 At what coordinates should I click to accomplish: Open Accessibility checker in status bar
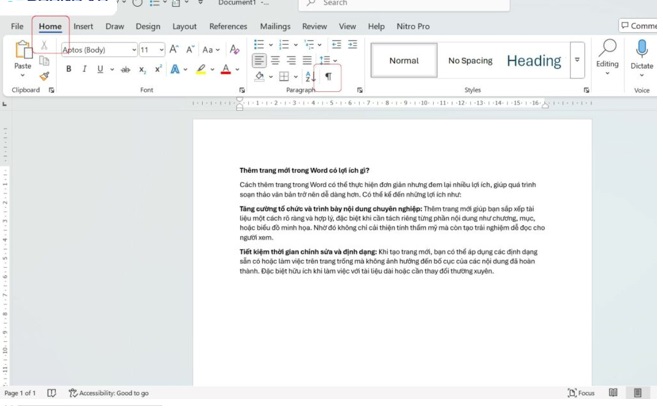(109, 393)
